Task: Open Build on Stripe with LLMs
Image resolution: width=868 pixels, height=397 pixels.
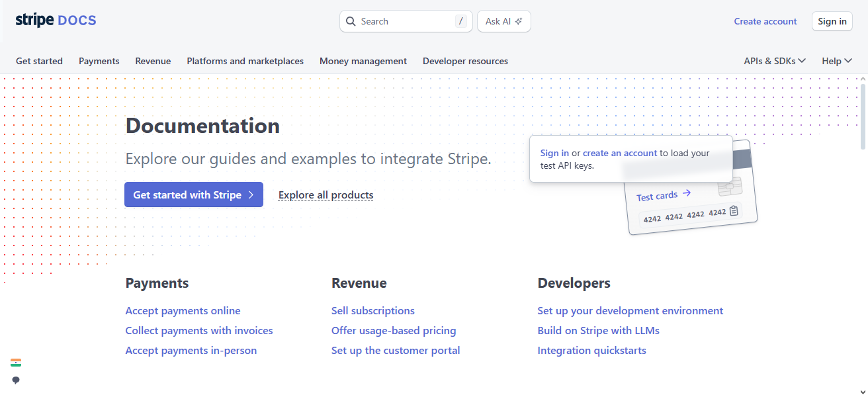Action: click(598, 330)
